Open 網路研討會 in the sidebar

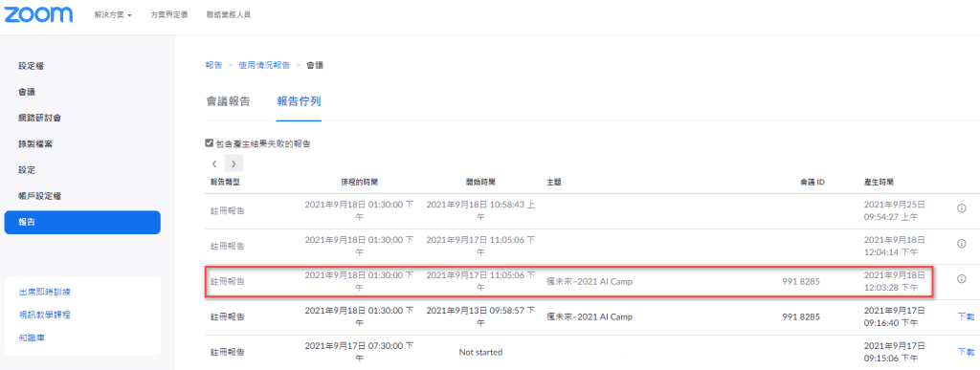point(39,118)
